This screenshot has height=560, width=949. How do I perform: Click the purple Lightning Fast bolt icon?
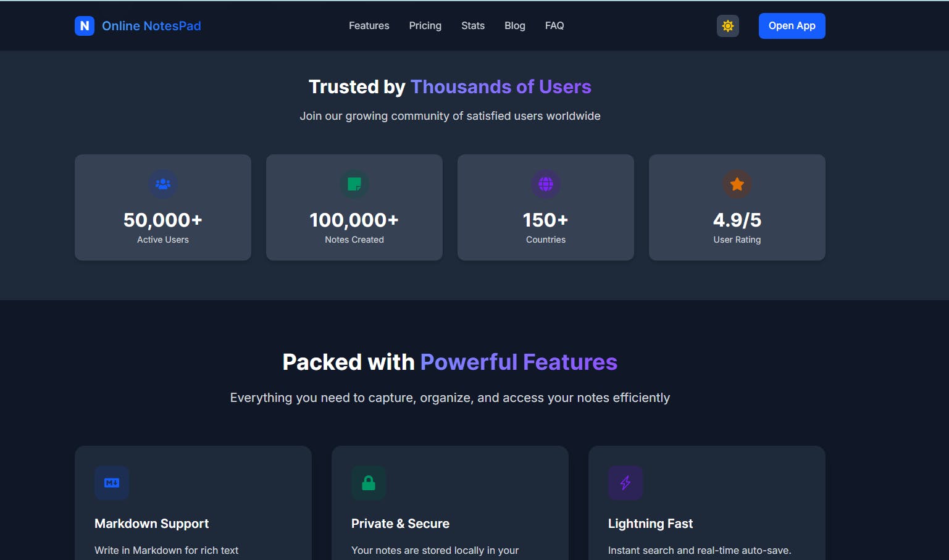tap(625, 483)
